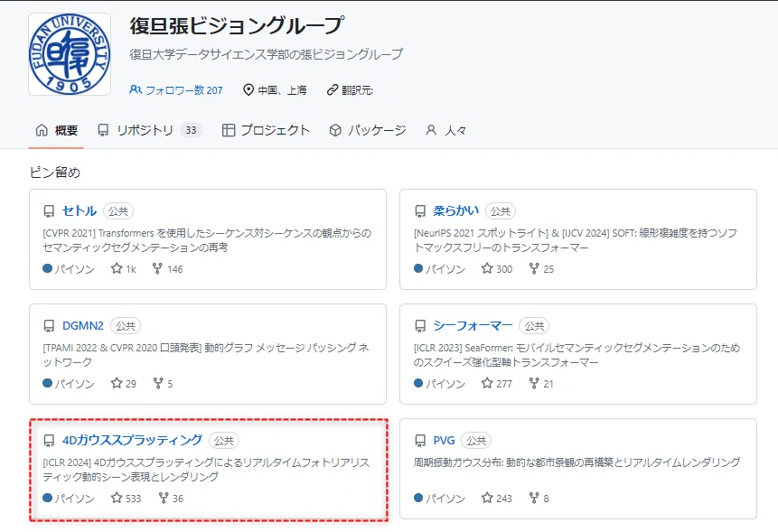Switch to the プロジェクト tab
778x532 pixels.
[266, 130]
